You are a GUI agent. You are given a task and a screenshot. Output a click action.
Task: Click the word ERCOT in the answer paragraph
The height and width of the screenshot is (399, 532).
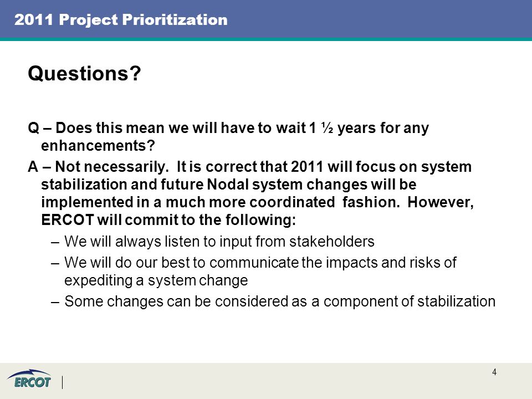[x=67, y=220]
